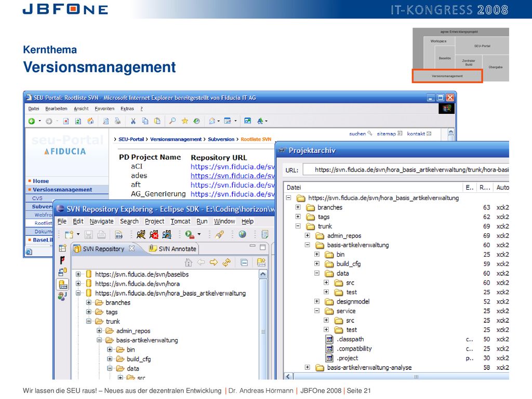This screenshot has width=532, height=399.
Task: Click CVS in the SEU-Portal sidebar
Action: click(x=37, y=198)
